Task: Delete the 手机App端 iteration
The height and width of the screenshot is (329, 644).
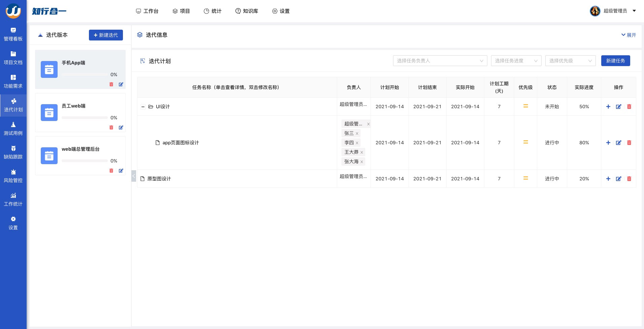Action: (111, 84)
